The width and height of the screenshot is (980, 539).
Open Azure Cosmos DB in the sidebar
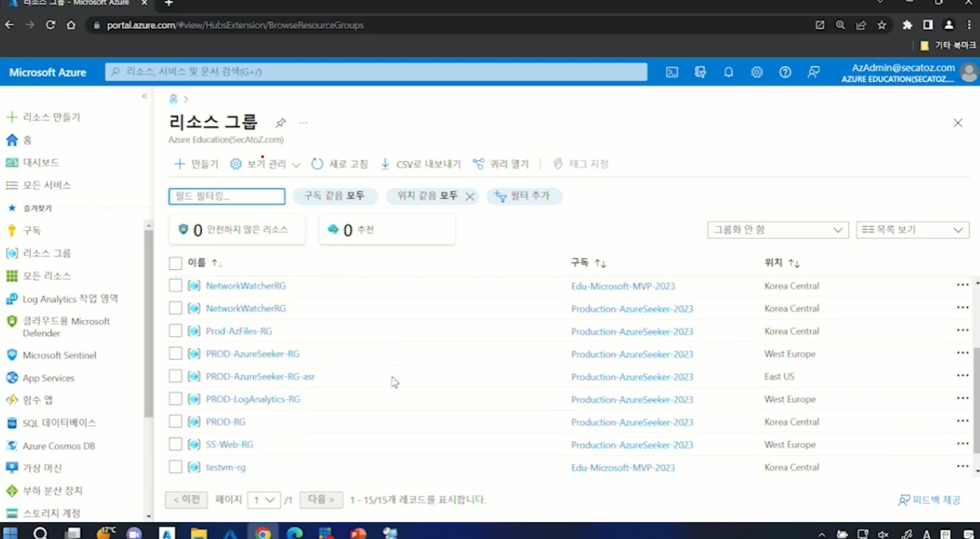(x=58, y=446)
